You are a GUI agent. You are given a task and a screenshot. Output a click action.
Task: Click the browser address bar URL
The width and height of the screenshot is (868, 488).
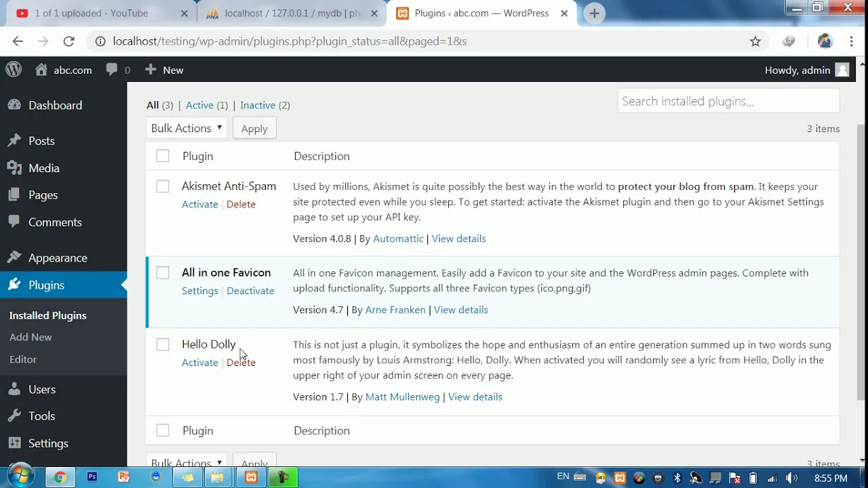coord(290,41)
